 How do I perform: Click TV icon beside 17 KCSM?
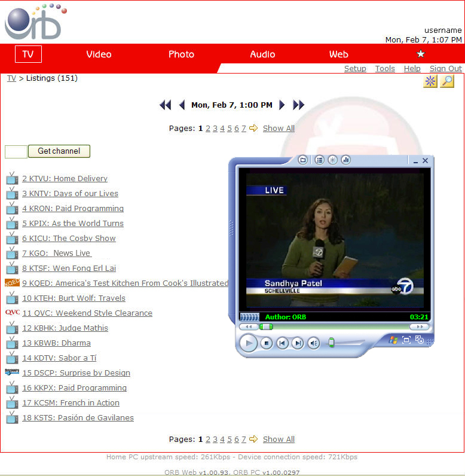[12, 402]
